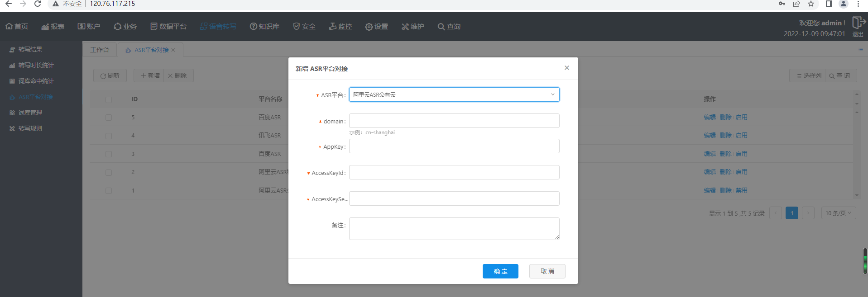Image resolution: width=868 pixels, height=297 pixels.
Task: Open the 监控 top navigation menu
Action: [x=340, y=27]
